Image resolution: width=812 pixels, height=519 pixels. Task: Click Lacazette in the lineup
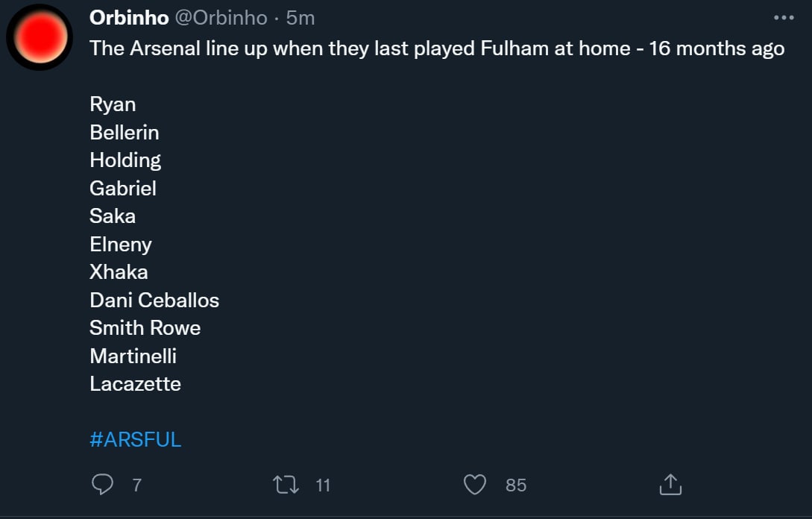[136, 384]
